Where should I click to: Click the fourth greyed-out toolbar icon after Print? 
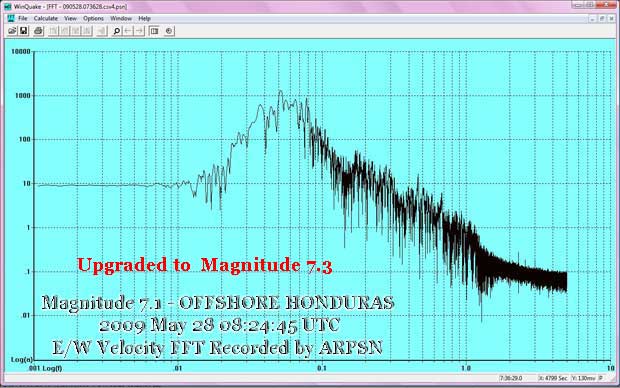87,31
